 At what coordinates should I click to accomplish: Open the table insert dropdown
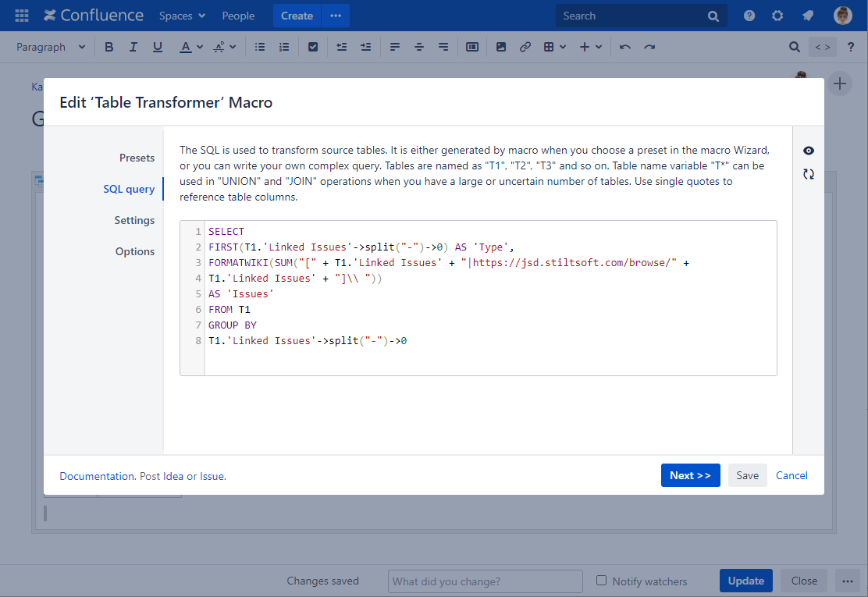[554, 47]
